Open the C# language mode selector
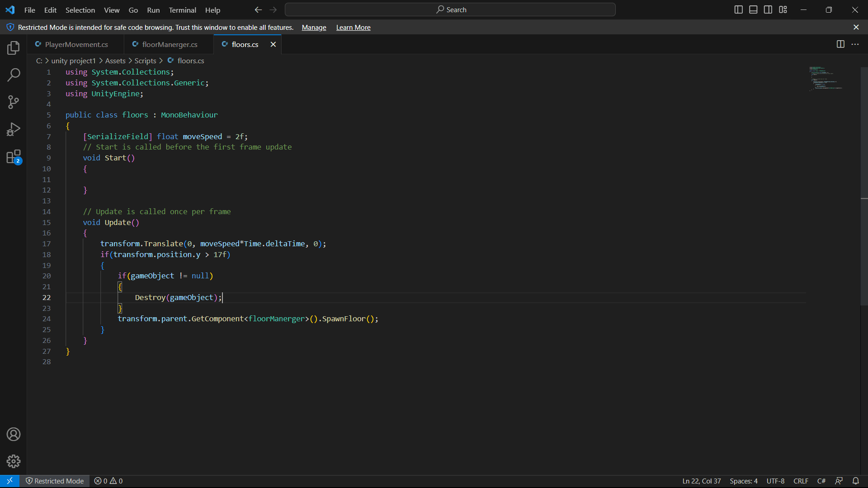The width and height of the screenshot is (868, 488). 821,481
